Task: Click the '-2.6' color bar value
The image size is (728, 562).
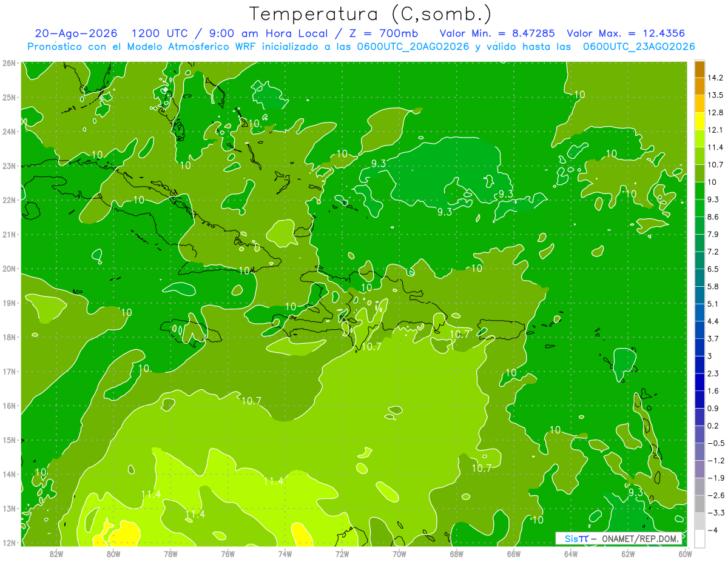Action: coord(716,495)
